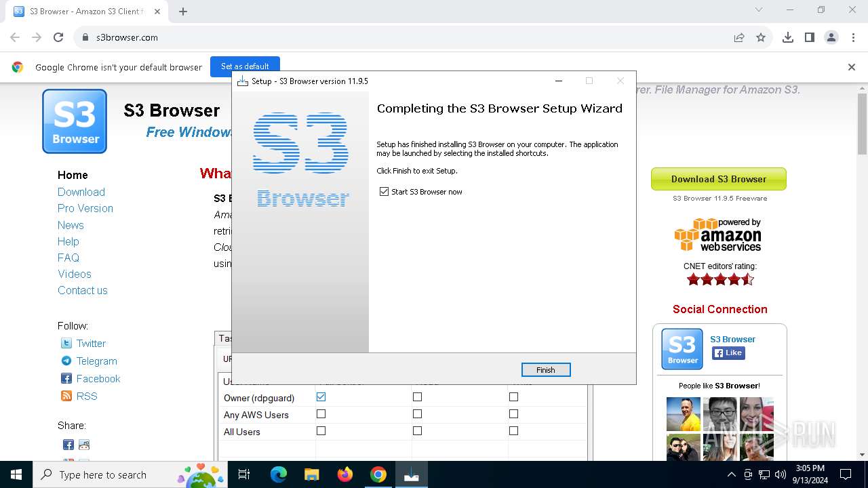Go forward in Chrome
Screen dimensions: 868x488
pyautogui.click(x=37, y=37)
